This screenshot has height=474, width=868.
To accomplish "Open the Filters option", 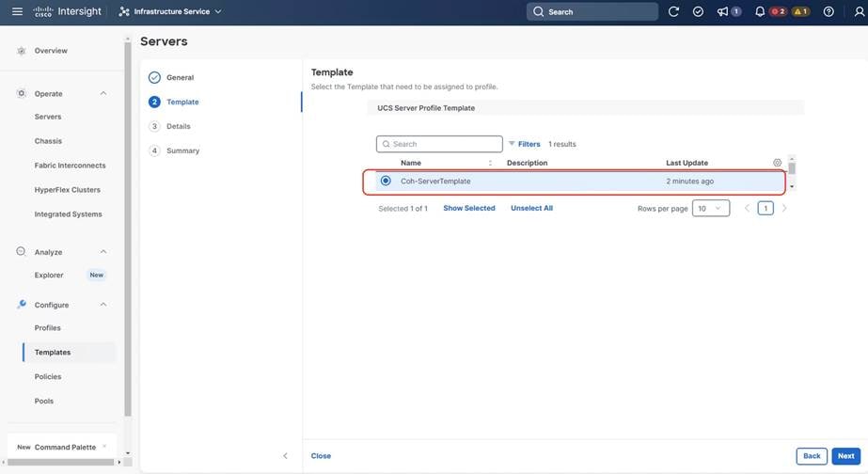I will click(524, 144).
